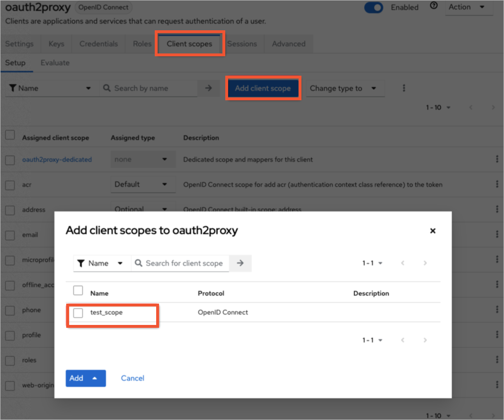Open kebab menu for web-origins row
Image resolution: width=504 pixels, height=420 pixels.
tap(497, 385)
